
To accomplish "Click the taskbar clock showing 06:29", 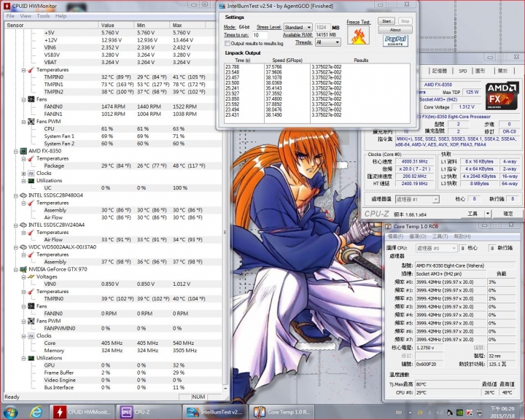I will [502, 412].
